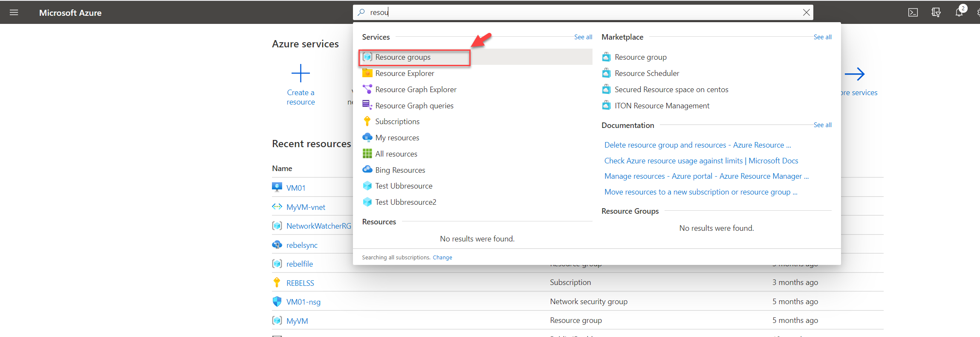This screenshot has width=980, height=337.
Task: Click Name column header
Action: (x=282, y=168)
